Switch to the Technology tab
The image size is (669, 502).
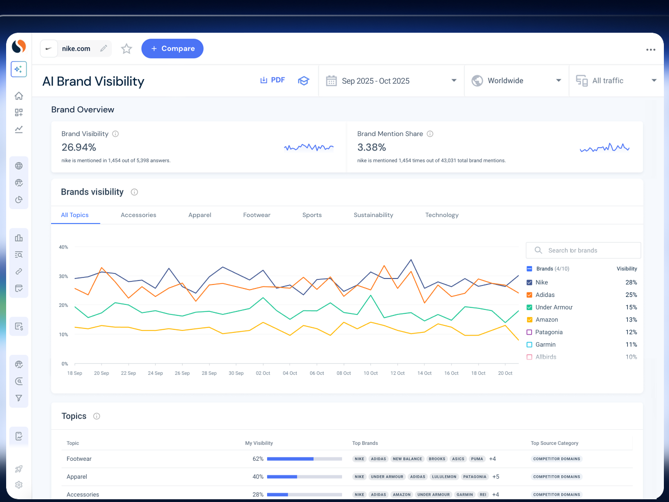(442, 215)
